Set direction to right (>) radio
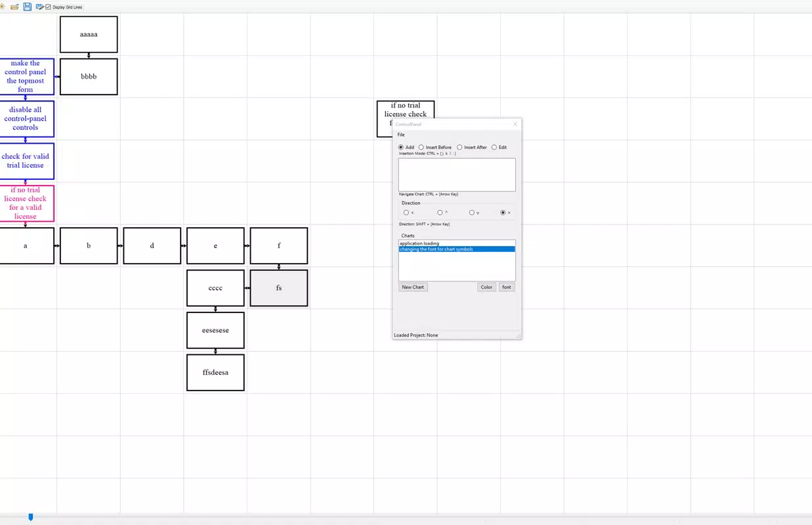812x525 pixels. tap(503, 213)
